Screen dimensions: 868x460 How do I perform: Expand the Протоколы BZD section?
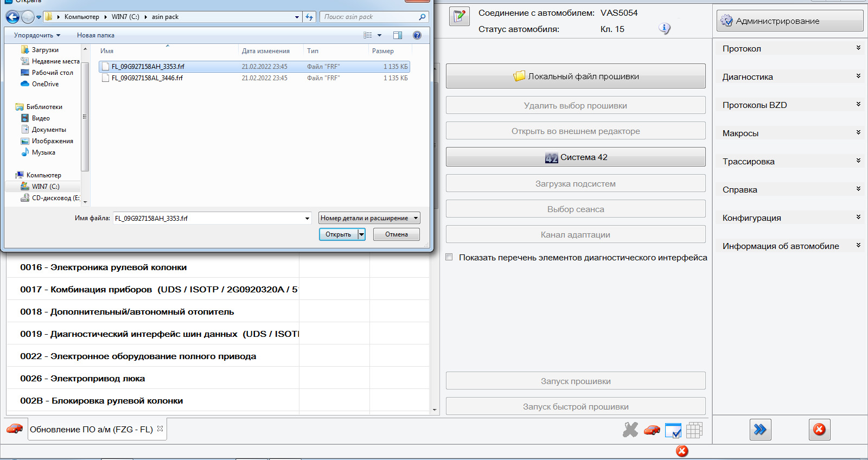(x=789, y=105)
